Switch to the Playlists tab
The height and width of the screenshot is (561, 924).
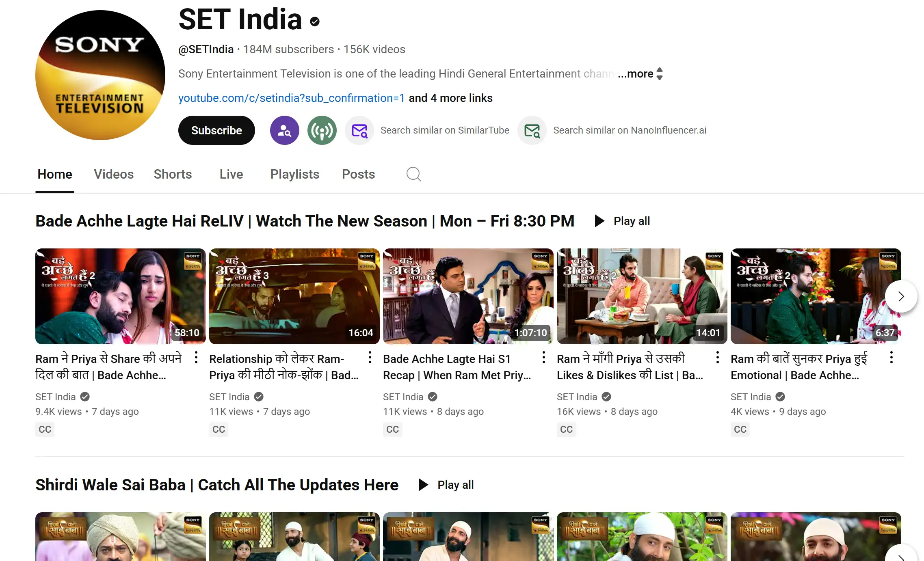[295, 175]
